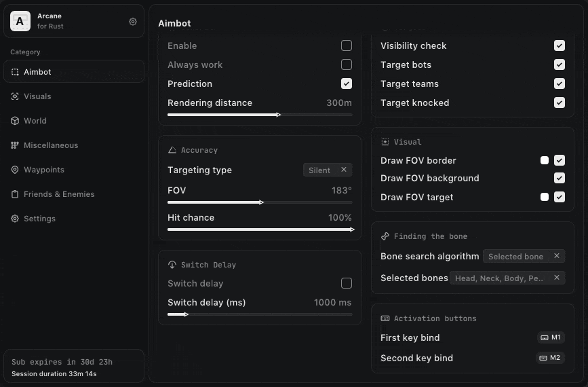Open the Draw FOV border color swatch
Viewport: 588px width, 387px height.
[544, 160]
